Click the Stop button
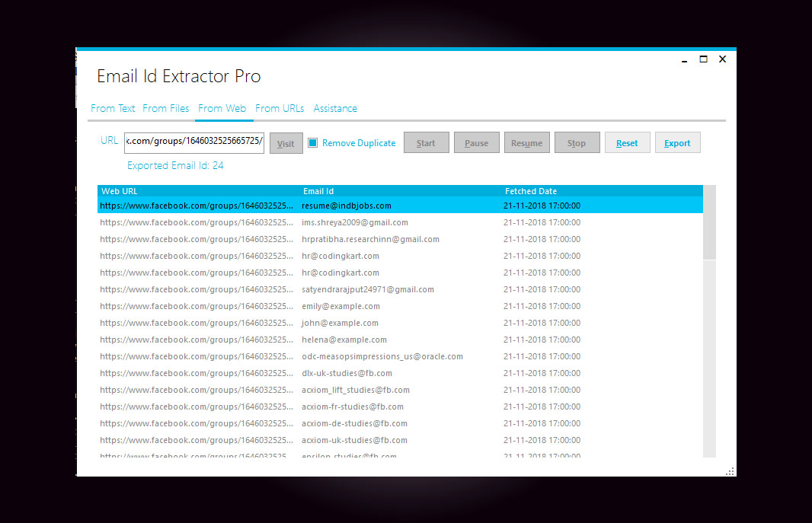 (577, 142)
